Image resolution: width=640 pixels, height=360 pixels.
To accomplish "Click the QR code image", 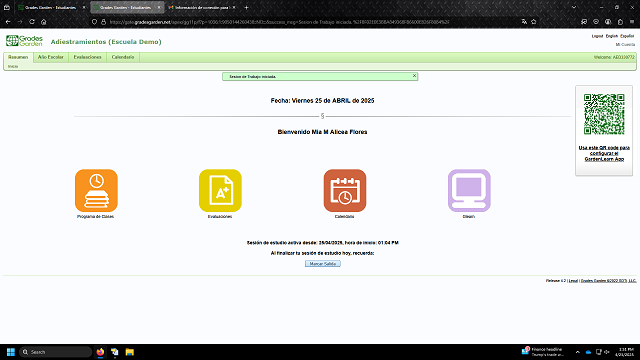I will point(604,114).
